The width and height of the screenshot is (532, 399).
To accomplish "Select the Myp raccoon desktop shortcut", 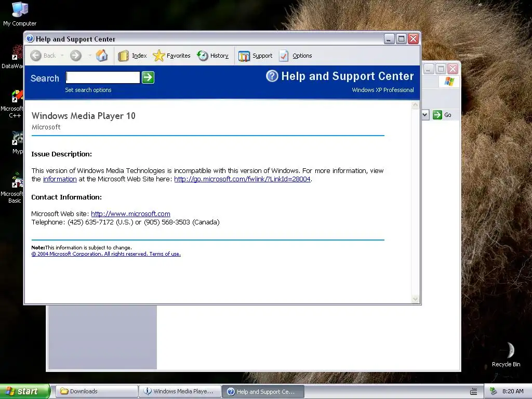I will pyautogui.click(x=17, y=142).
